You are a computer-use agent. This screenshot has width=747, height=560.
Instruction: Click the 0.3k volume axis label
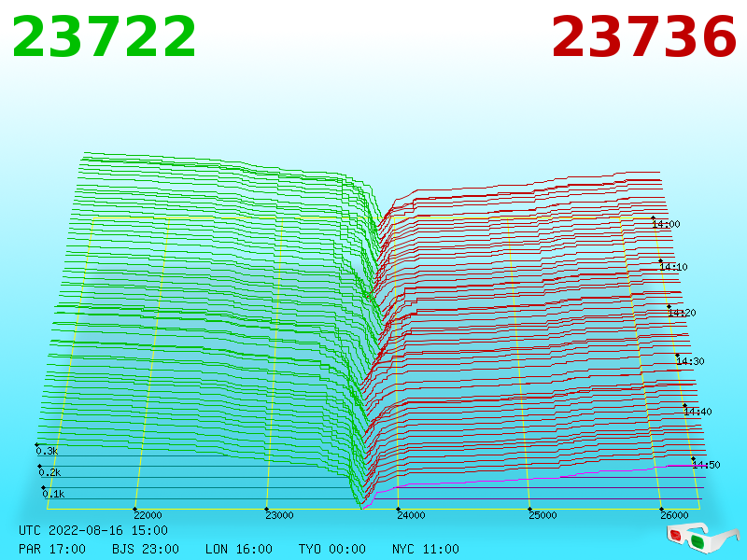pyautogui.click(x=48, y=451)
